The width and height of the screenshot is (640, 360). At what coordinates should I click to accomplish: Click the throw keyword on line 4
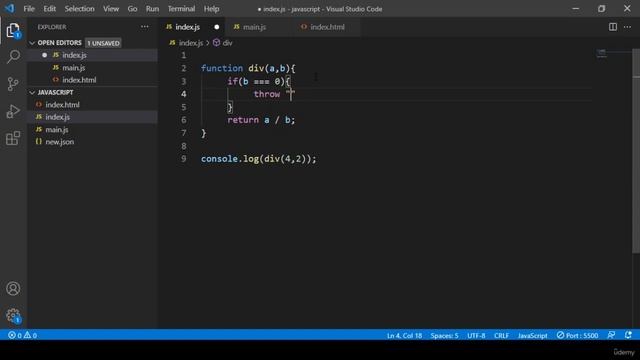tap(267, 94)
